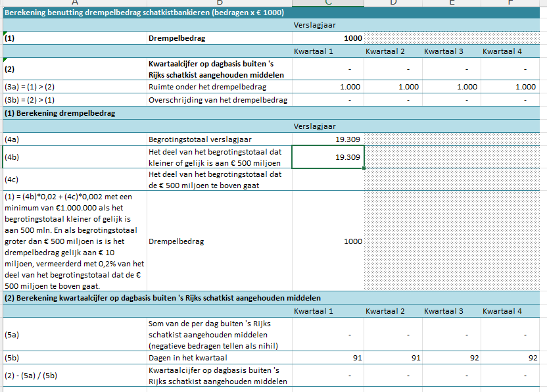The image size is (547, 392).
Task: Click the '(3a) = (1) > (2)' cell
Action: [x=75, y=87]
